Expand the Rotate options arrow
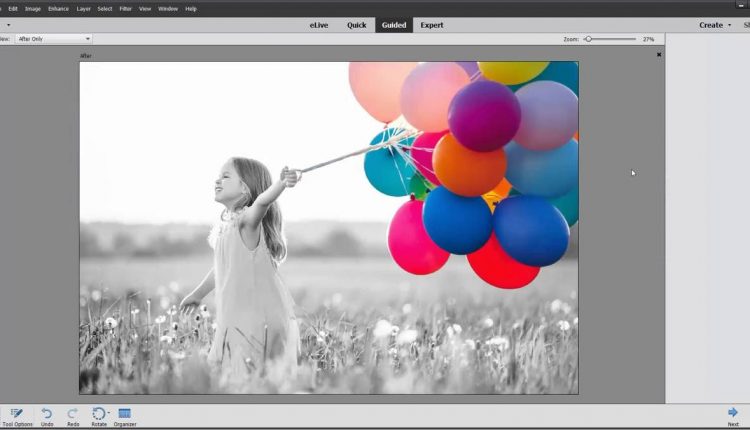750x430 pixels. click(108, 413)
